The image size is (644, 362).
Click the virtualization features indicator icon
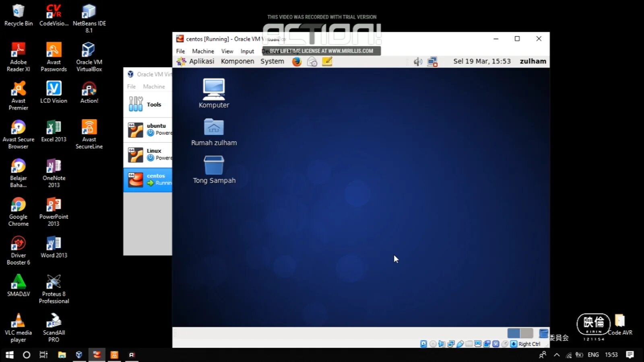(495, 344)
